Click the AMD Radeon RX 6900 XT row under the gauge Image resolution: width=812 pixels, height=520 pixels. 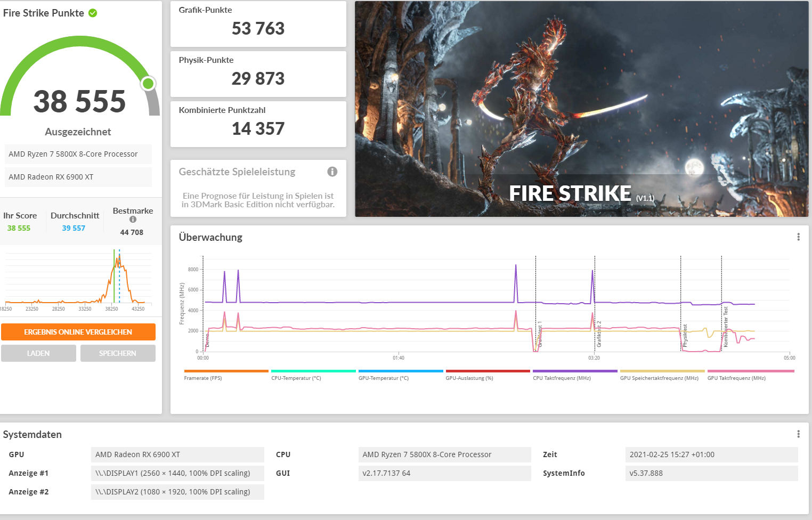pos(78,177)
